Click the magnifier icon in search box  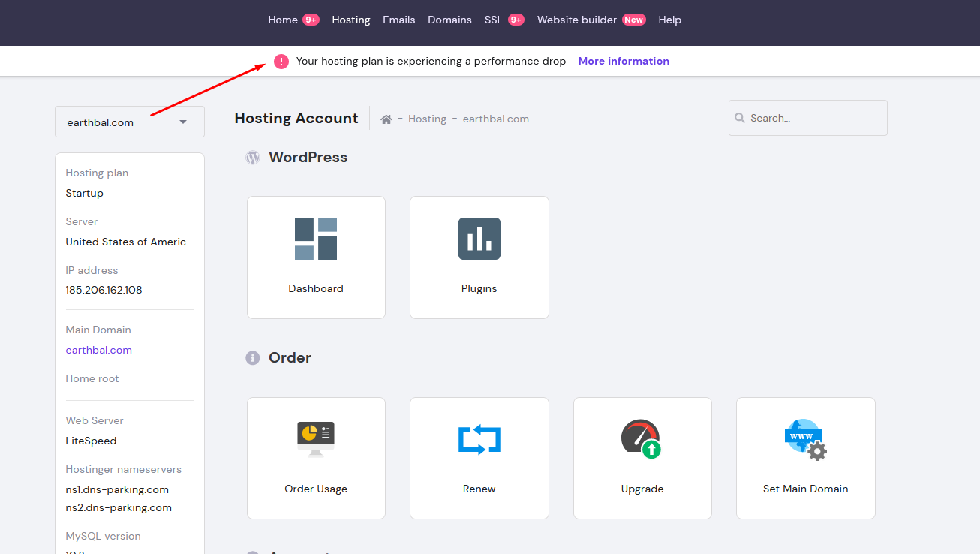740,118
